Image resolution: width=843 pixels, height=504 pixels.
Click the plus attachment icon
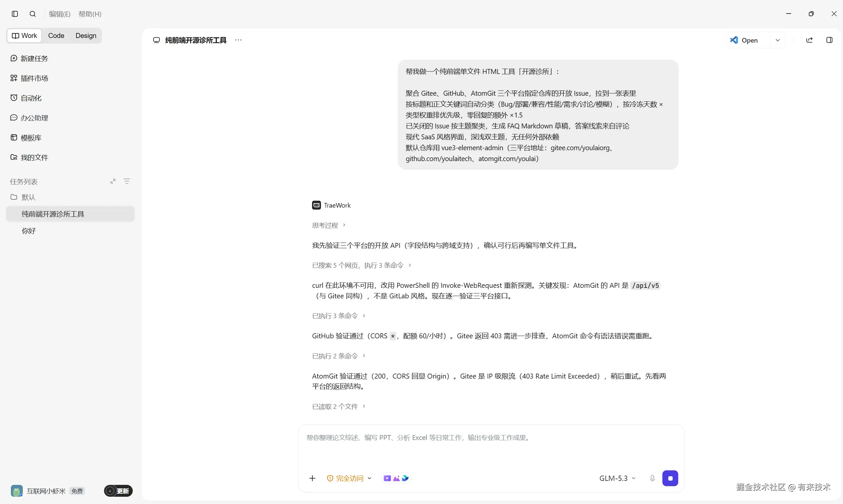click(312, 478)
